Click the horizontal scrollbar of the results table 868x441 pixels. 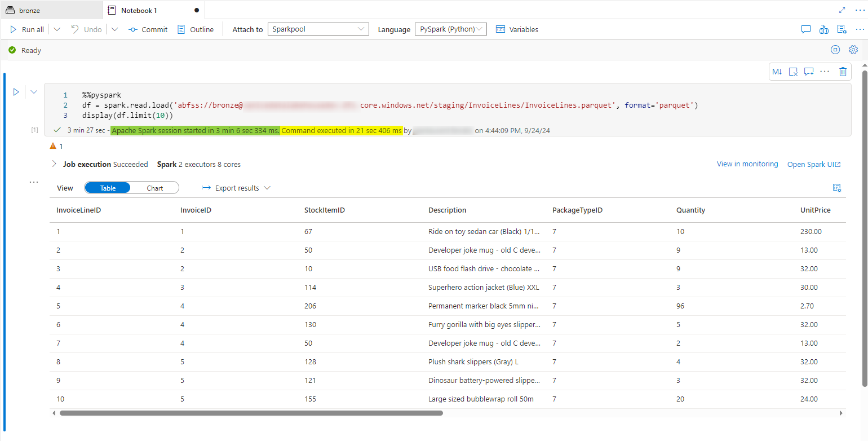click(251, 413)
